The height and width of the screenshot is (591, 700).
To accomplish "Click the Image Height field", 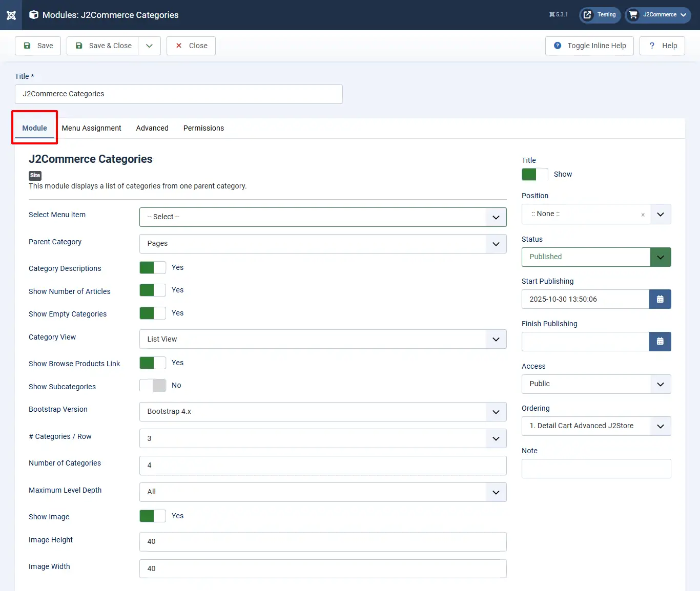I will [x=323, y=542].
